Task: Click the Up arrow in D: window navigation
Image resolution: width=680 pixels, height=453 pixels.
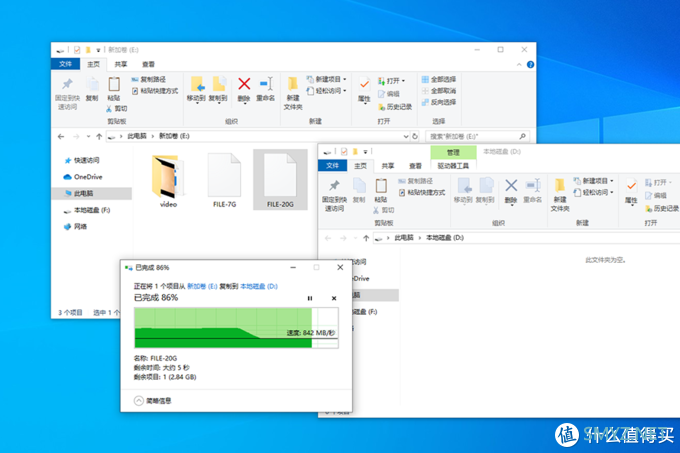Action: tap(366, 238)
